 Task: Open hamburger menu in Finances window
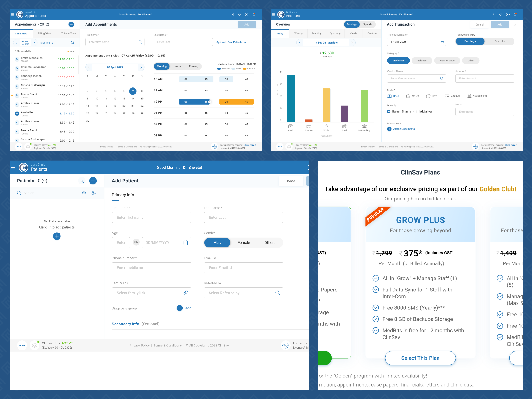(273, 15)
